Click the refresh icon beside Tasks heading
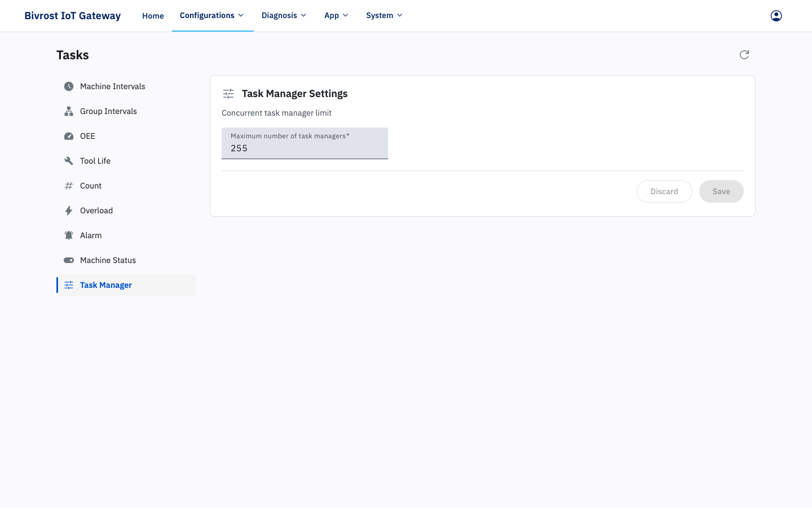812x508 pixels. click(x=744, y=55)
